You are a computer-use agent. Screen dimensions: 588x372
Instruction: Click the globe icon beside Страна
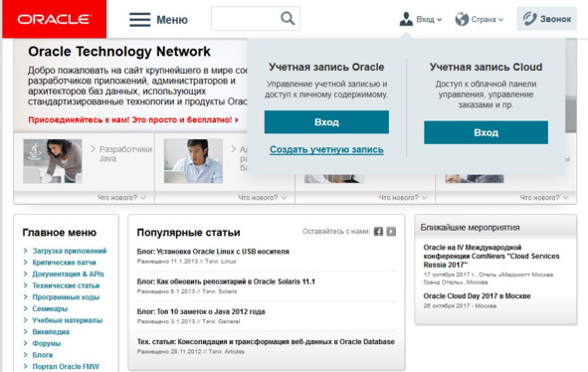click(462, 19)
